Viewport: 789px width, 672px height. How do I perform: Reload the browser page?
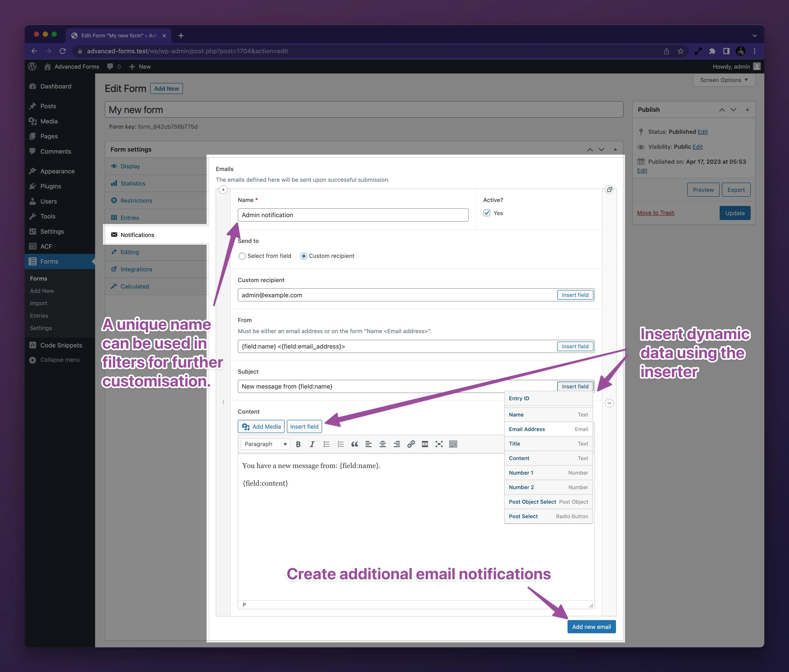click(63, 51)
